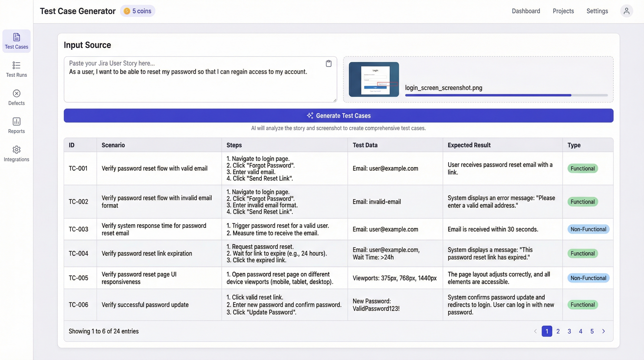Open the Projects navigation item
644x360 pixels.
563,11
